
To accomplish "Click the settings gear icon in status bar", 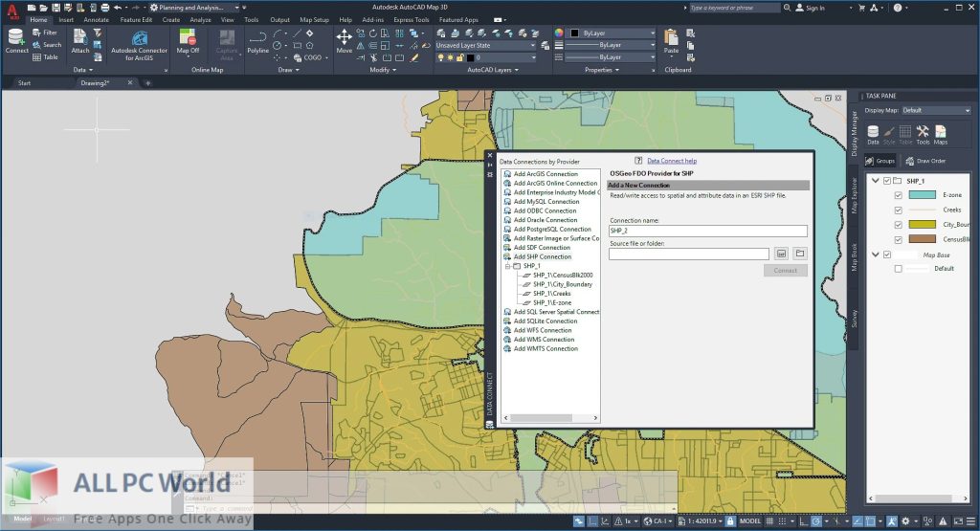I will pos(905,521).
